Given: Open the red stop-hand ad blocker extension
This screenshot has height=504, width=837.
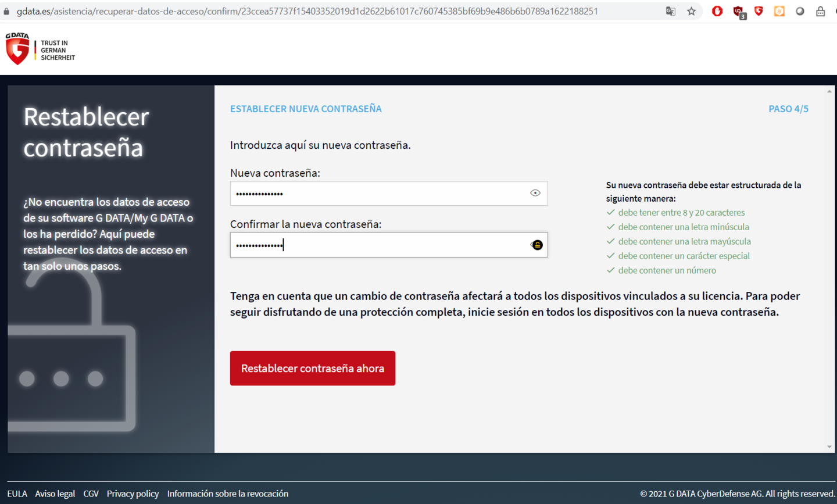Looking at the screenshot, I should 717,11.
